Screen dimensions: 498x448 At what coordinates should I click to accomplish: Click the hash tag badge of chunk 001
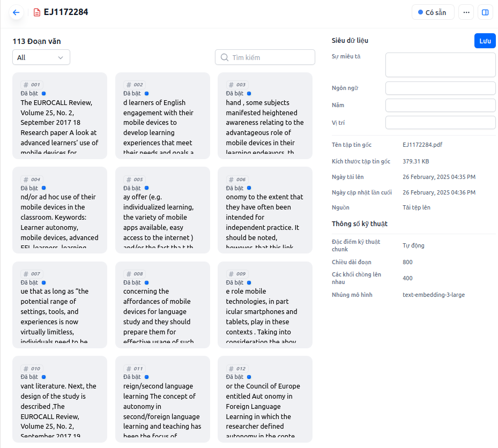click(32, 85)
